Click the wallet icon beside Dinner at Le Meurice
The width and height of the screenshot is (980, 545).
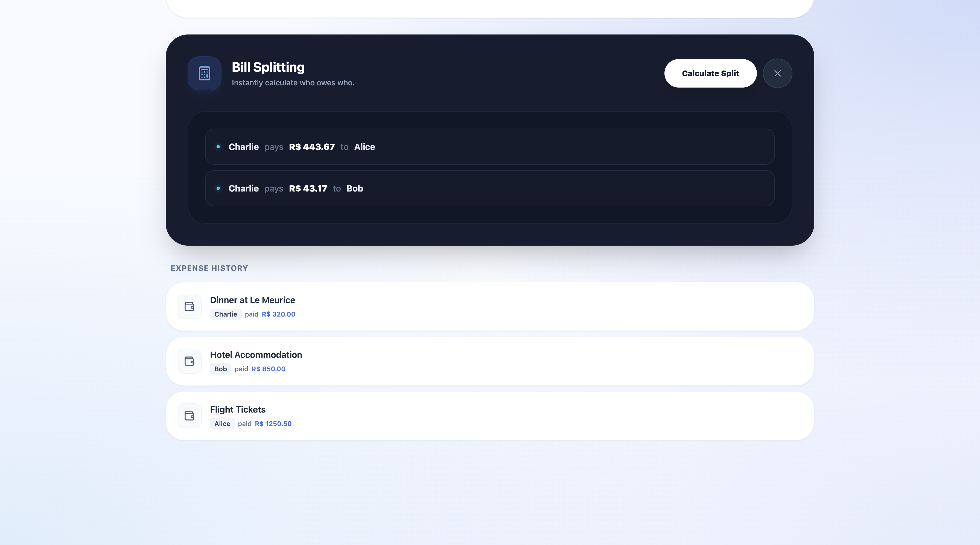(x=189, y=306)
